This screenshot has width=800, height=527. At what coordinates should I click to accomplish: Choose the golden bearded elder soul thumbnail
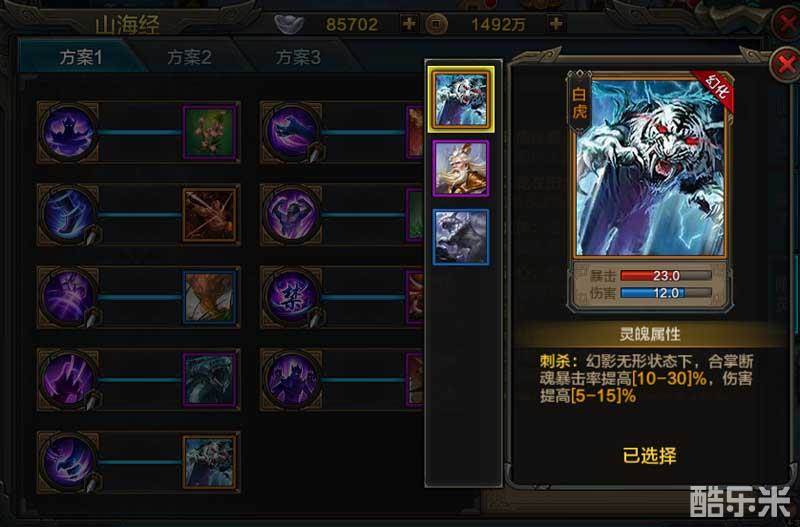(x=461, y=168)
